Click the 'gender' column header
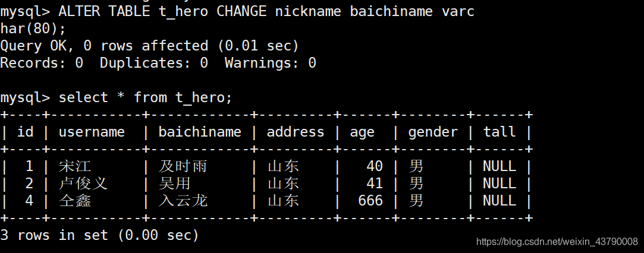The height and width of the screenshot is (253, 644). [x=433, y=132]
